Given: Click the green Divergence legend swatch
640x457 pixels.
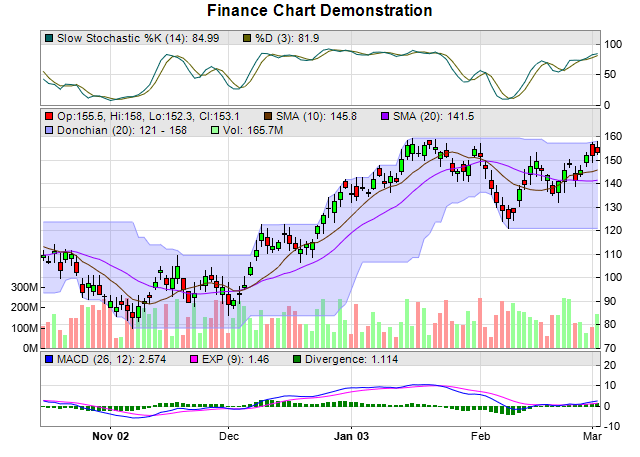Looking at the screenshot, I should click(x=298, y=359).
